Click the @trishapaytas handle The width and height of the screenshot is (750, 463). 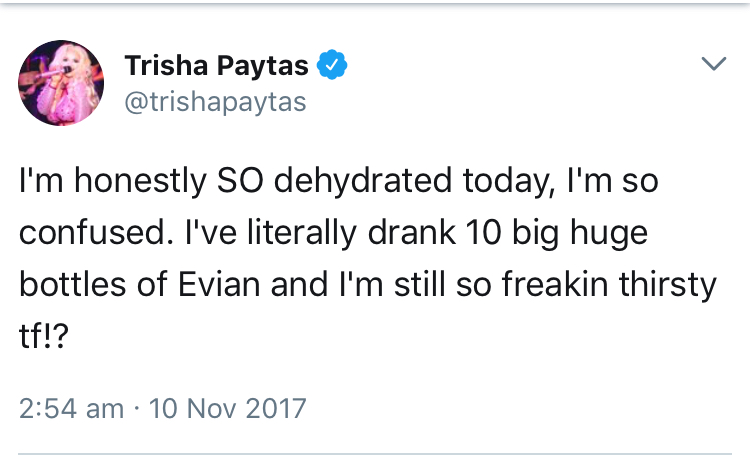point(215,102)
